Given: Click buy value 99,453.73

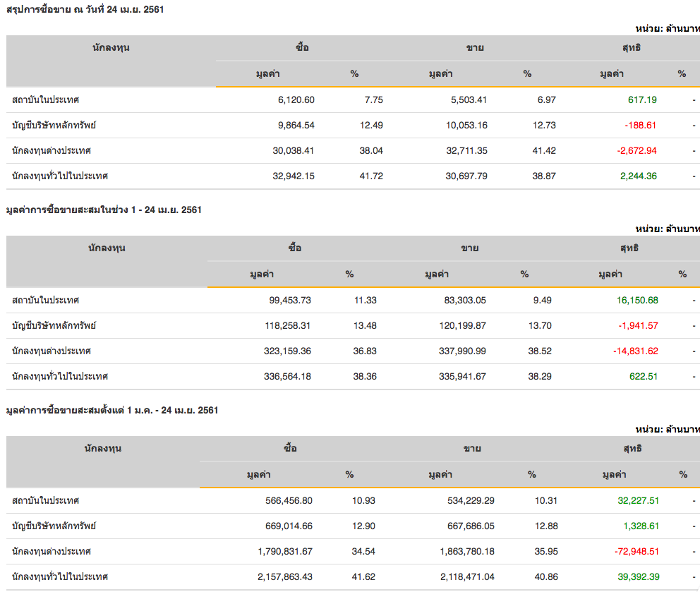Looking at the screenshot, I should pos(290,301).
